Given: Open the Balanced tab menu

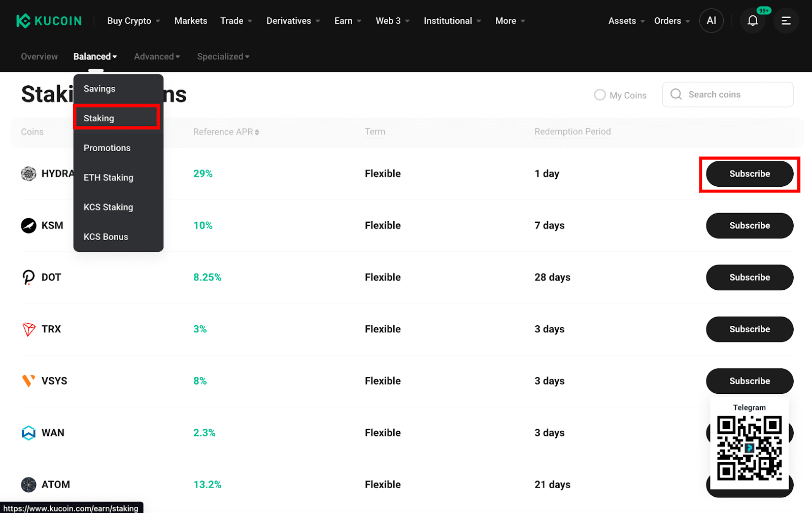Looking at the screenshot, I should point(95,56).
